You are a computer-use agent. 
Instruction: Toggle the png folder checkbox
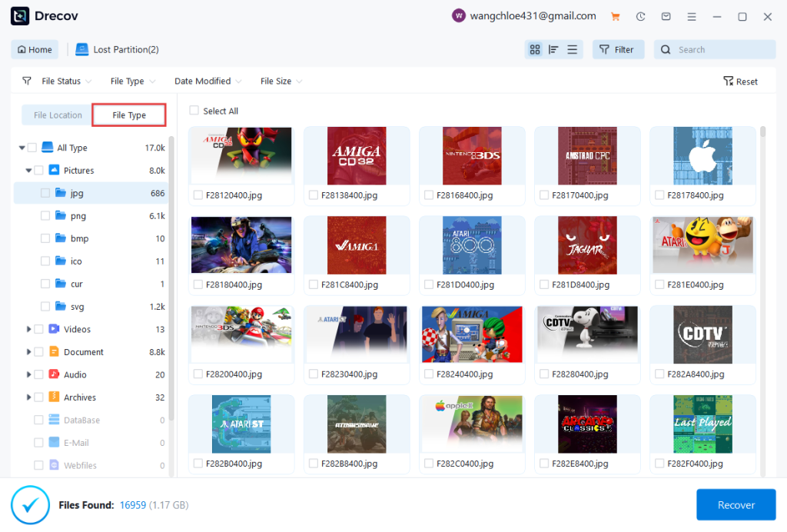click(45, 216)
